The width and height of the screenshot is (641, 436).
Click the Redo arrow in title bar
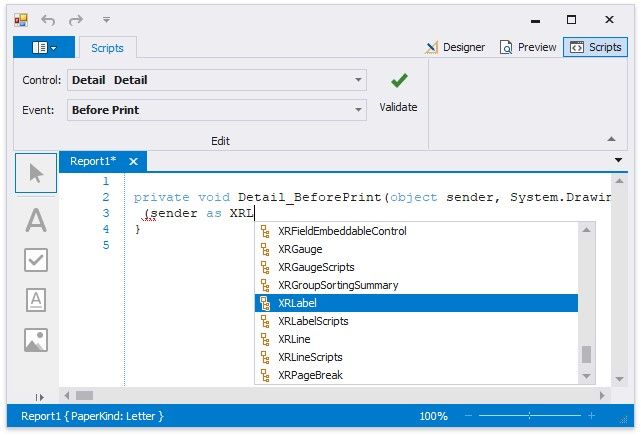pyautogui.click(x=76, y=19)
